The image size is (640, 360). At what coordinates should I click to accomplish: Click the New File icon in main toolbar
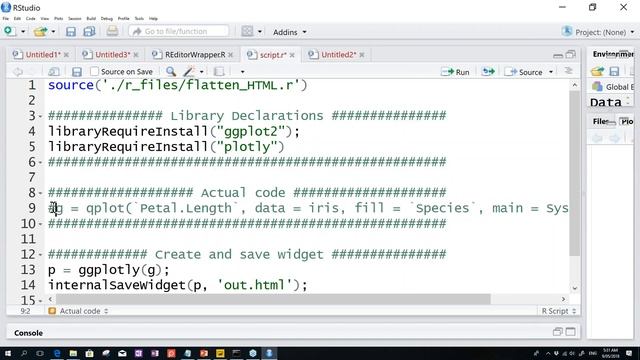(9, 31)
